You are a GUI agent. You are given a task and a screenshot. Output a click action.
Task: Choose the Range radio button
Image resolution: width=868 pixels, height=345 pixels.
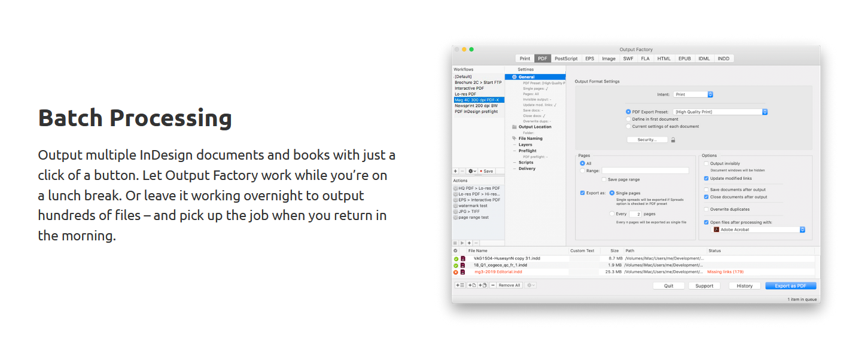[x=583, y=170]
